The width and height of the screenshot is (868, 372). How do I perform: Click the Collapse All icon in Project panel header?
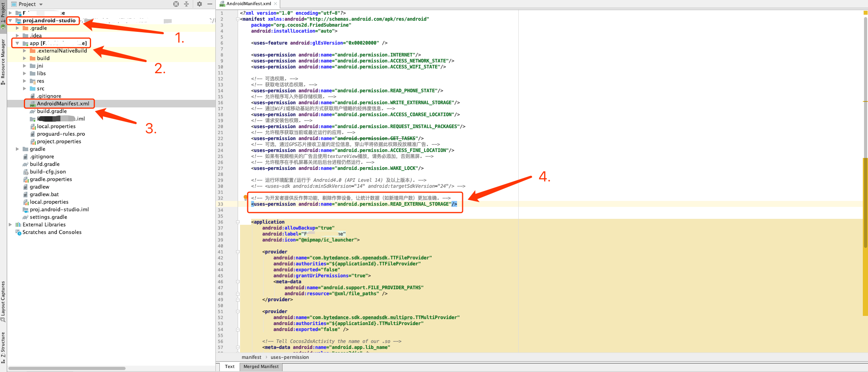tap(186, 4)
